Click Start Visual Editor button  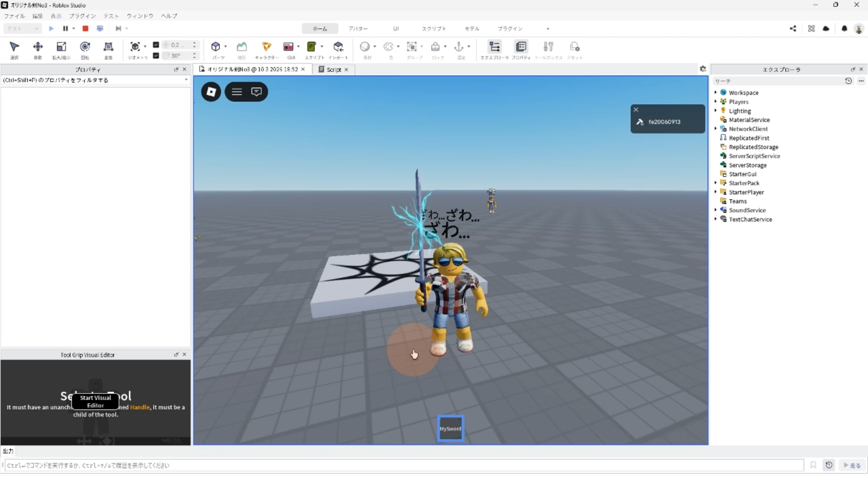95,401
